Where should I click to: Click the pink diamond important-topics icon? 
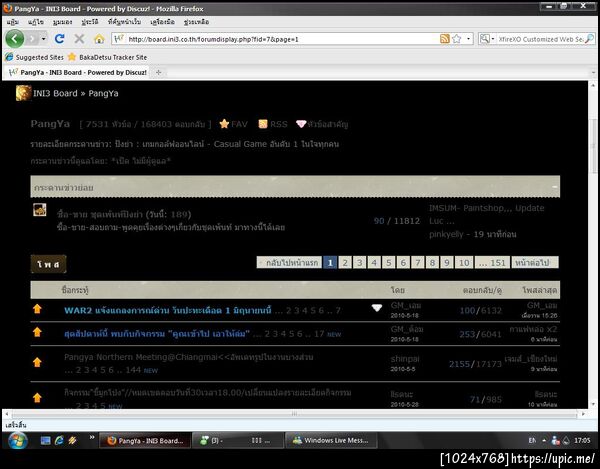(x=301, y=124)
